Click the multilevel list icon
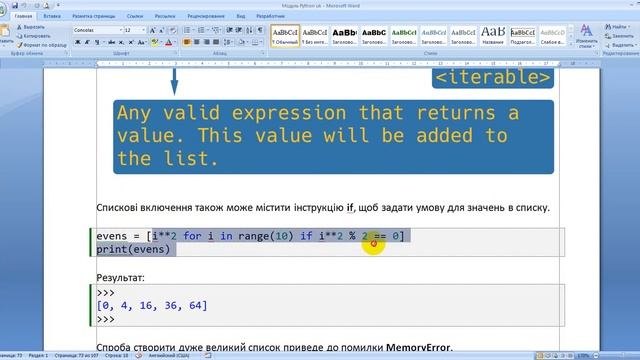Viewport: 640px width, 360px height. (216, 30)
